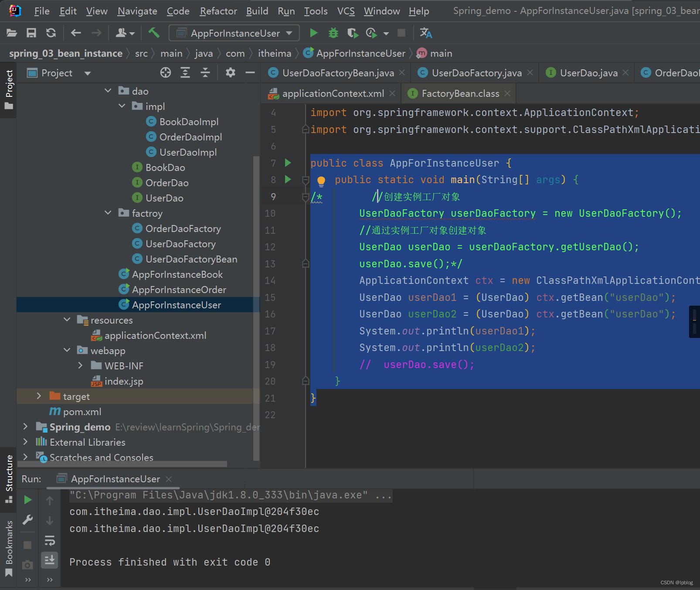Click run gutter arrow on line 7
Screen dimensions: 700x590
(288, 163)
